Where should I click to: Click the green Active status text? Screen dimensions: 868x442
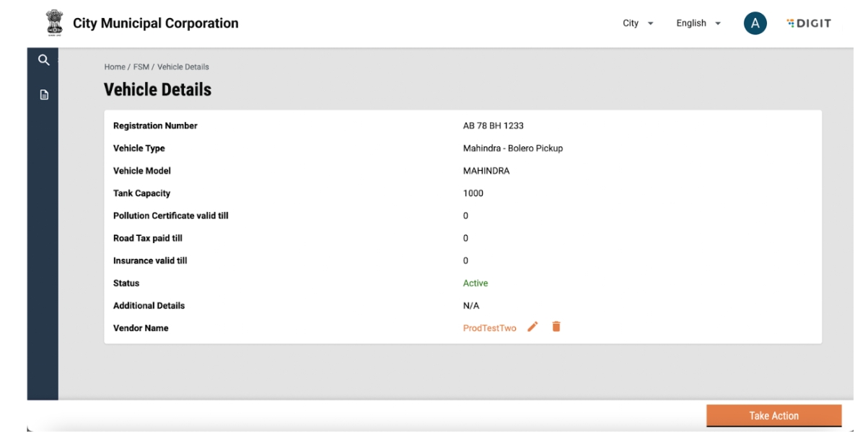[x=475, y=283]
